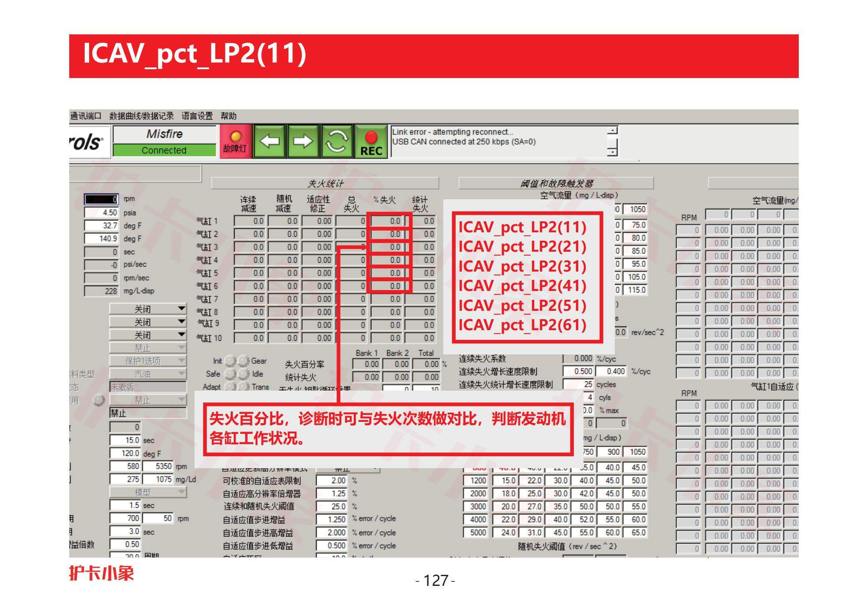Click up arrow of link message log
The height and width of the screenshot is (611, 868).
[x=612, y=131]
